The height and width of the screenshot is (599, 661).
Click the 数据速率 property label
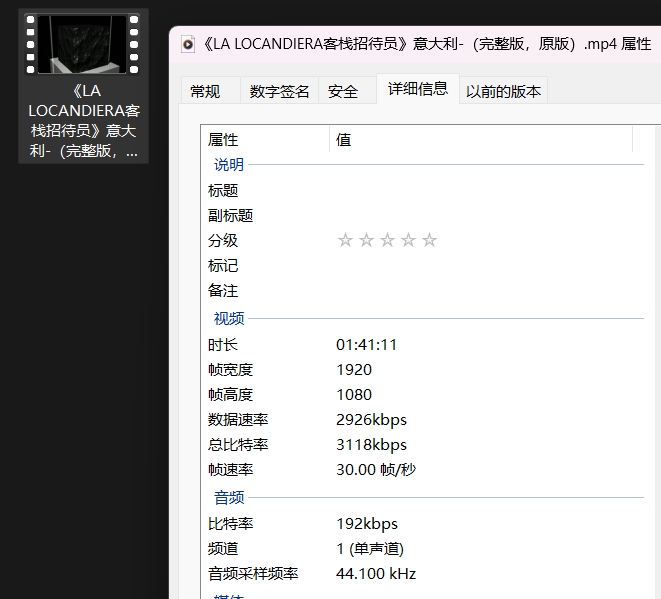tap(238, 420)
